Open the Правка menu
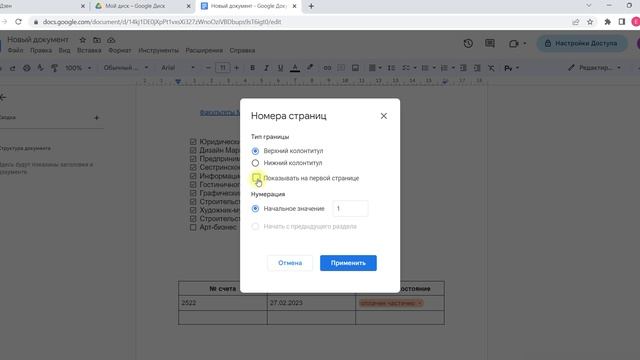640x360 pixels. coord(41,51)
